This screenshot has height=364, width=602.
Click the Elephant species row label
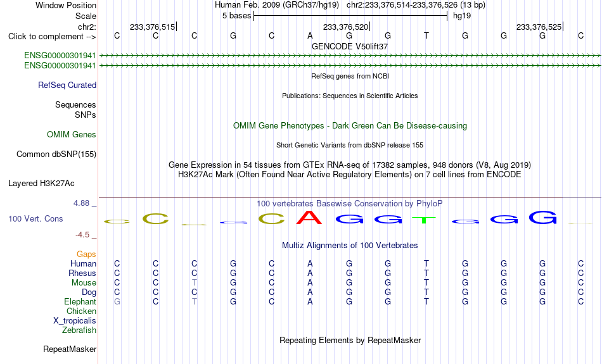pos(80,302)
